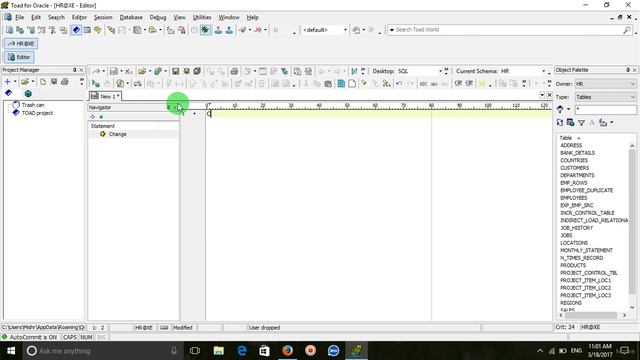Click the explain plan ambulance icon
This screenshot has width=640, height=360.
click(x=138, y=84)
